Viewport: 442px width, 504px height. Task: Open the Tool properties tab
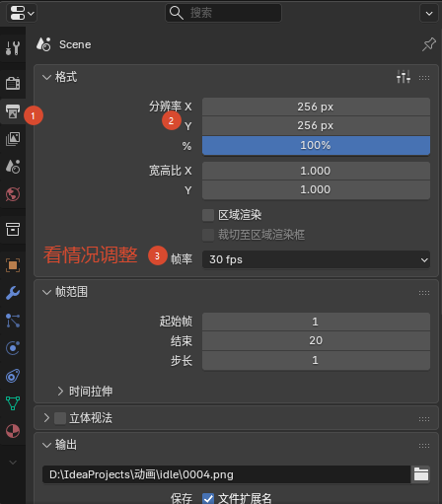coord(13,48)
